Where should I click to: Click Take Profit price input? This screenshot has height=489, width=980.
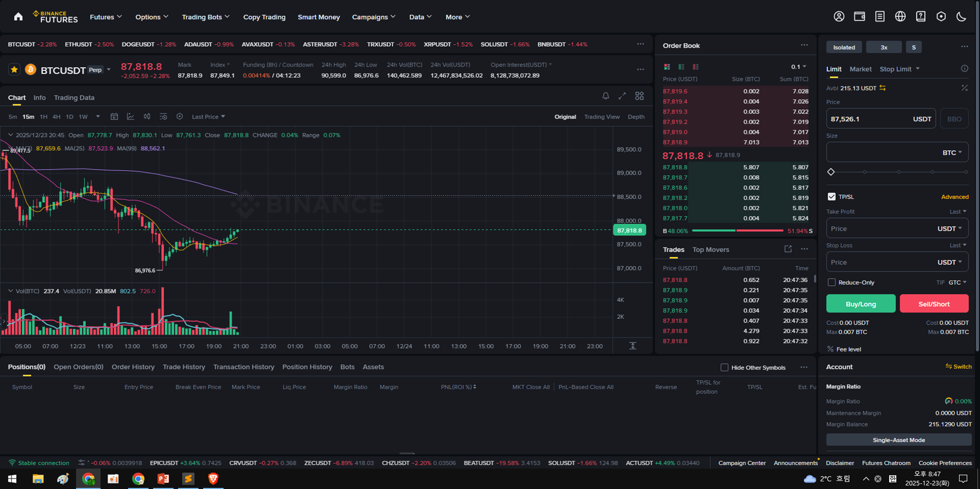pos(897,228)
